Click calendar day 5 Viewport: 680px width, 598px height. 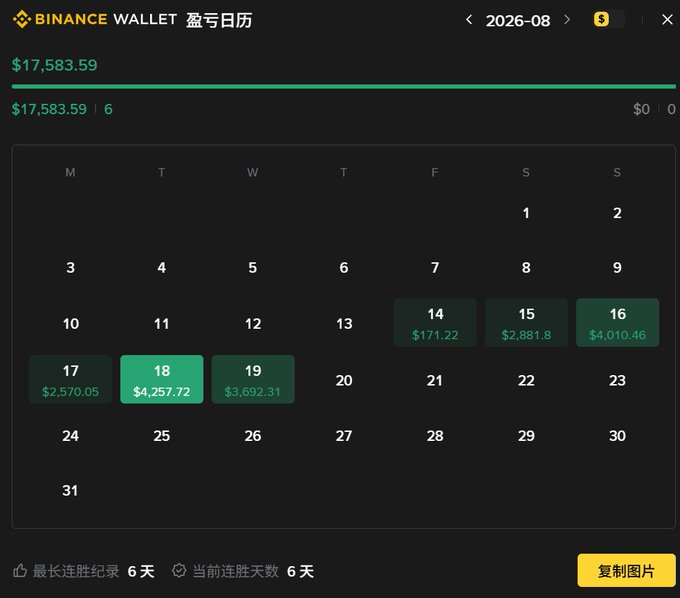point(253,268)
